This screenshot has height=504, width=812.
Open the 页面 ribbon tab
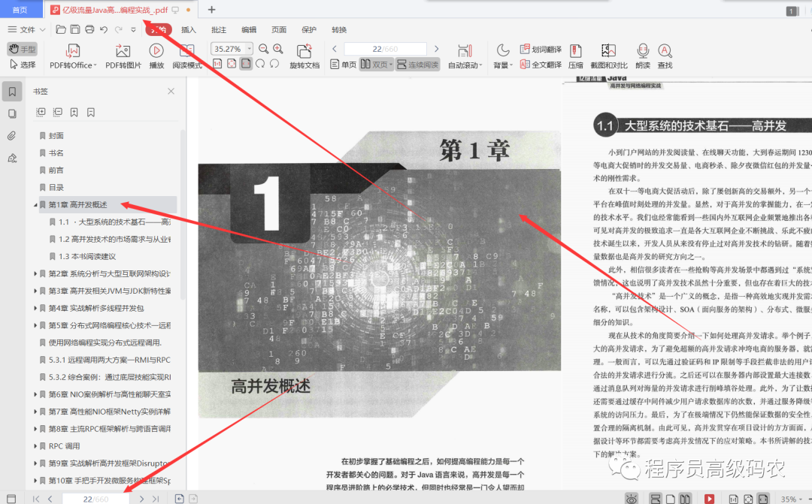[x=279, y=29]
